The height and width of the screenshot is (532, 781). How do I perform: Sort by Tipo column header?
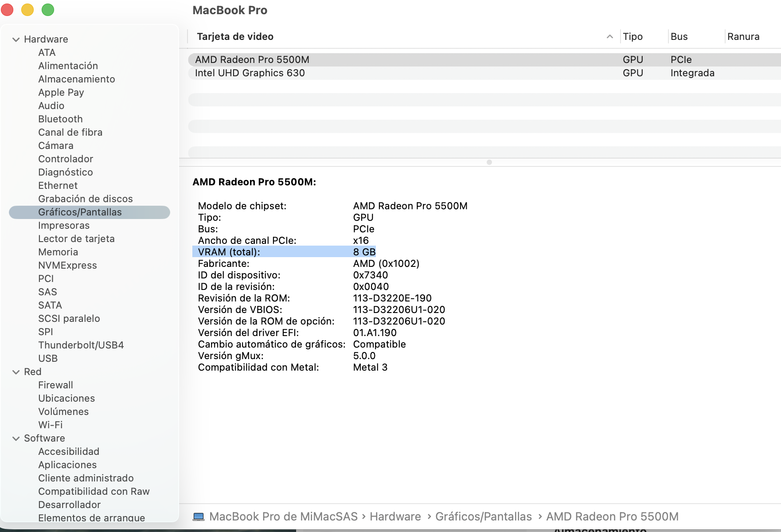point(633,37)
